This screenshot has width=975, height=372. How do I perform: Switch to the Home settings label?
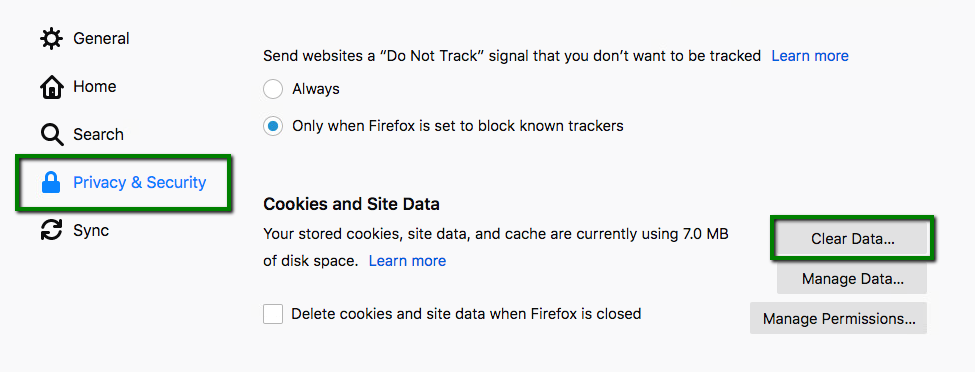coord(95,86)
